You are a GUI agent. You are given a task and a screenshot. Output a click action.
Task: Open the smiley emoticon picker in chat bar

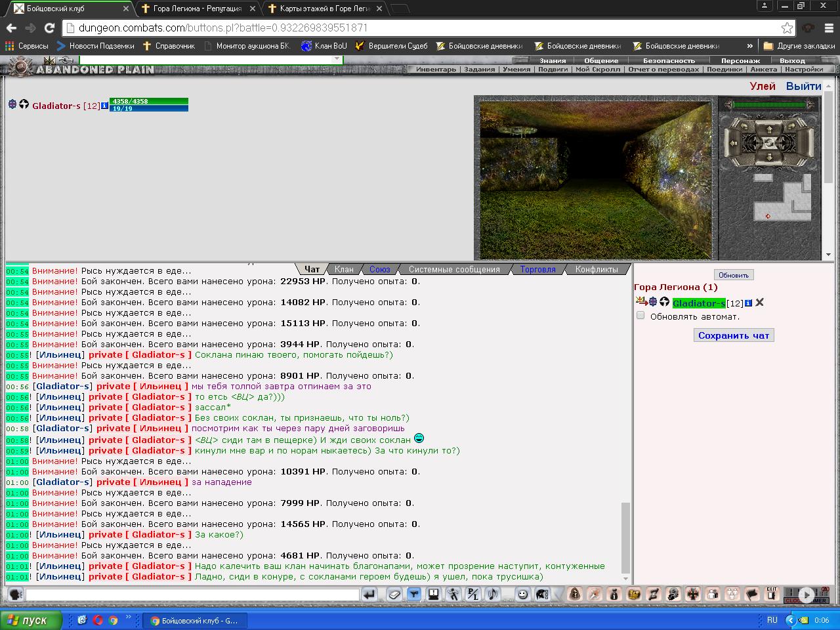523,595
